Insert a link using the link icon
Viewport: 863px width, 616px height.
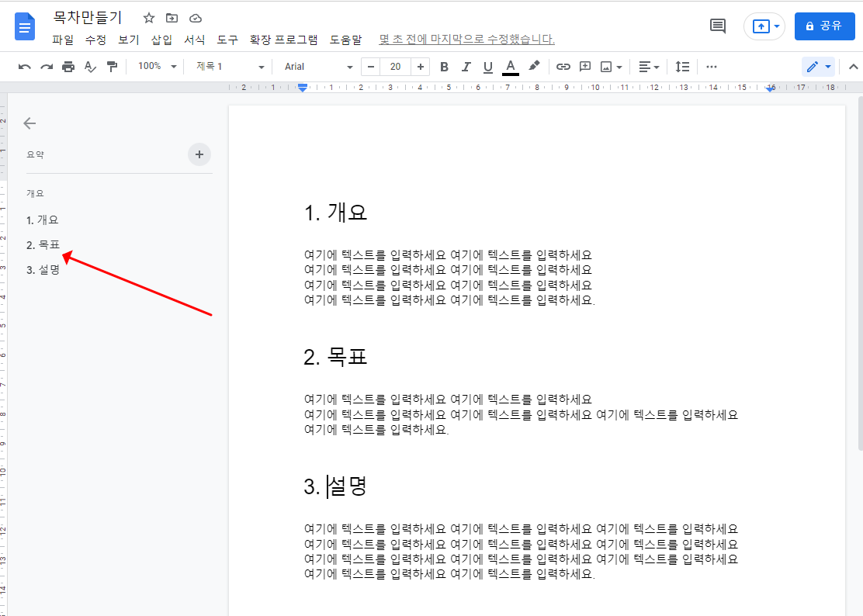coord(563,66)
